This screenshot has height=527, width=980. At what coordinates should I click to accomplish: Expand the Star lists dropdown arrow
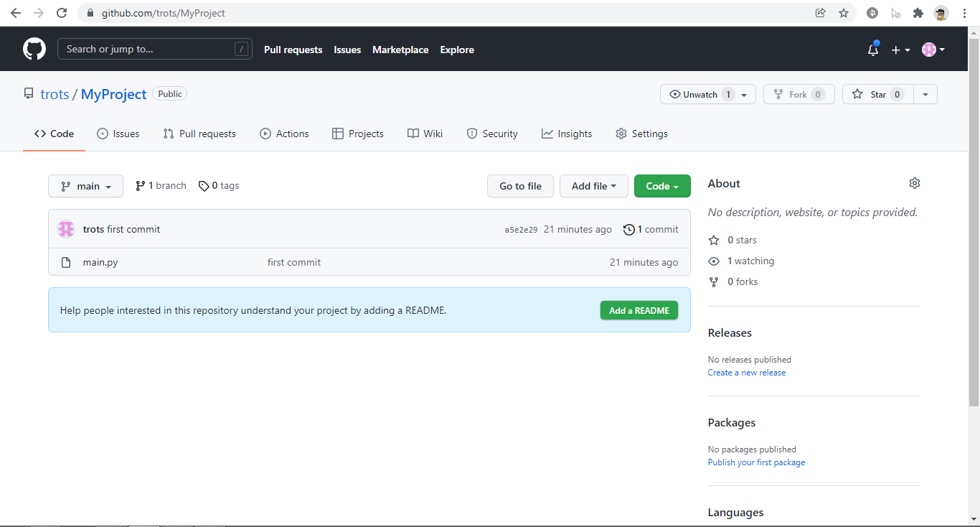click(x=925, y=95)
